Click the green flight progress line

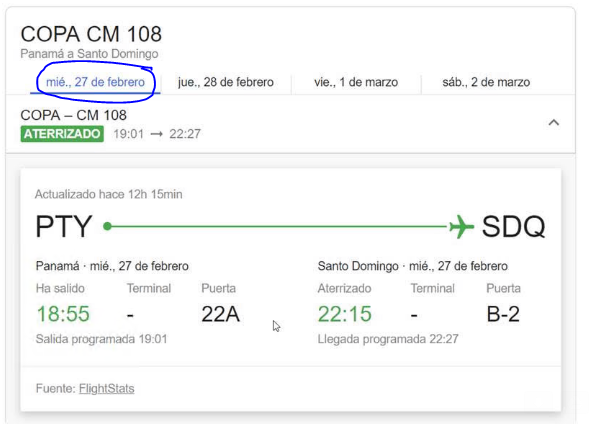[279, 226]
